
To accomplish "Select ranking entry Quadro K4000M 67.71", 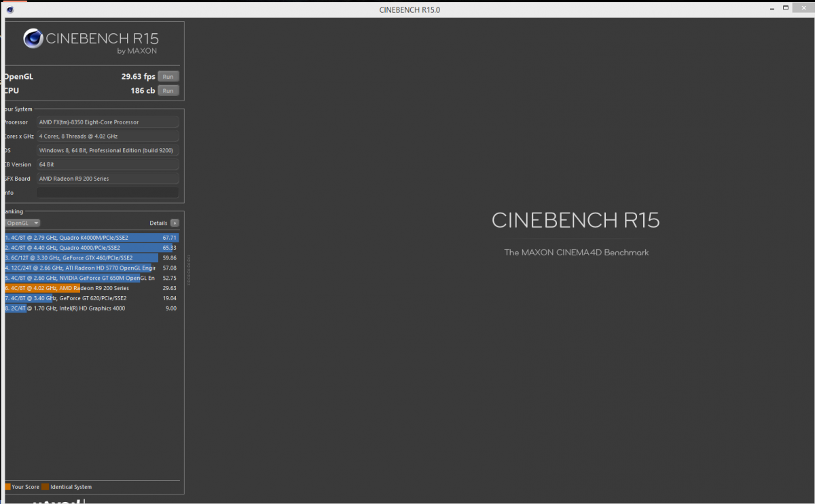I will click(x=91, y=238).
